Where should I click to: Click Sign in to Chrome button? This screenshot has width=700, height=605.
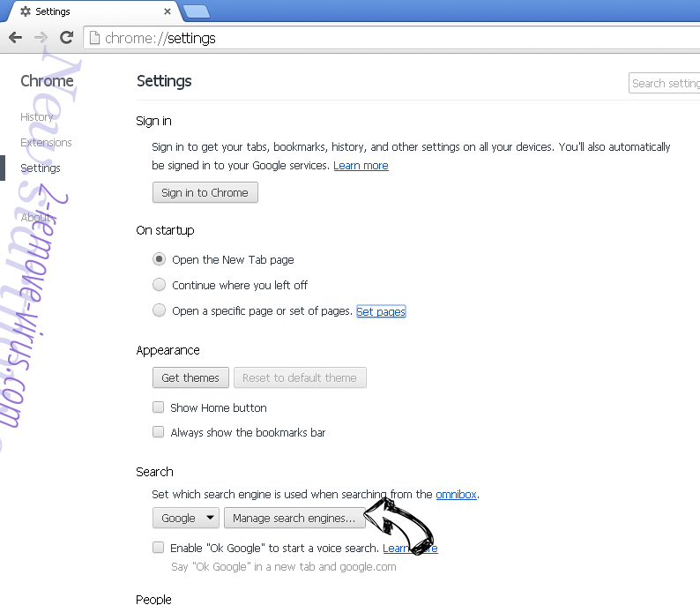(x=205, y=192)
